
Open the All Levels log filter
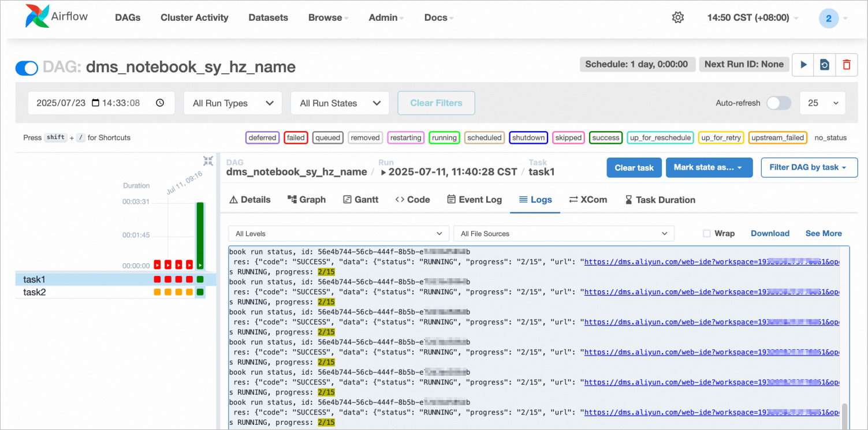[x=339, y=234]
